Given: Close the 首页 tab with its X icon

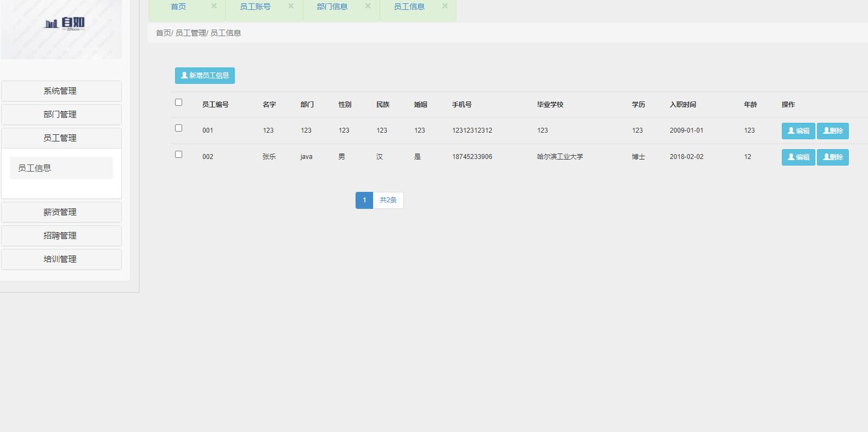Looking at the screenshot, I should pos(214,6).
